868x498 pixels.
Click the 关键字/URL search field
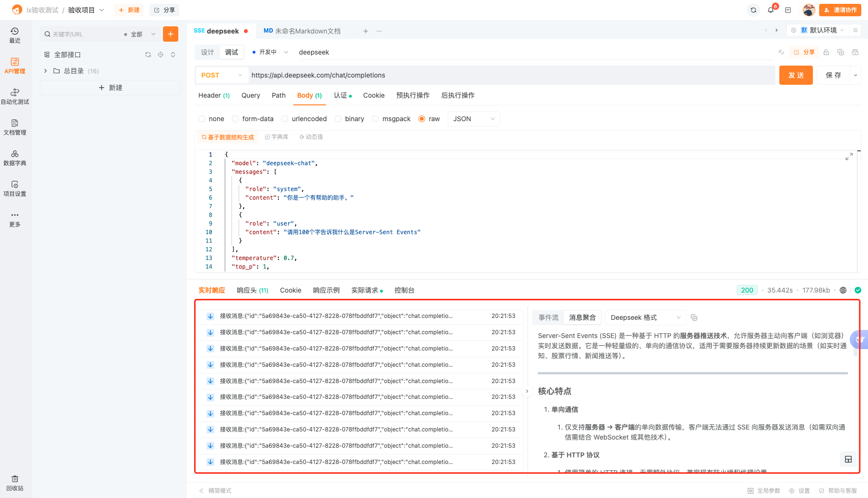pos(81,34)
